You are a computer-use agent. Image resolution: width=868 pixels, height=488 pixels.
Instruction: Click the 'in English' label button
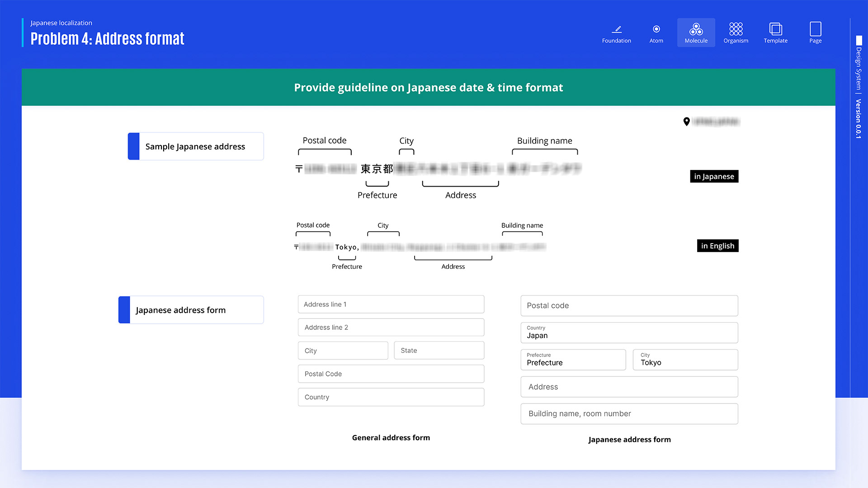[717, 246]
